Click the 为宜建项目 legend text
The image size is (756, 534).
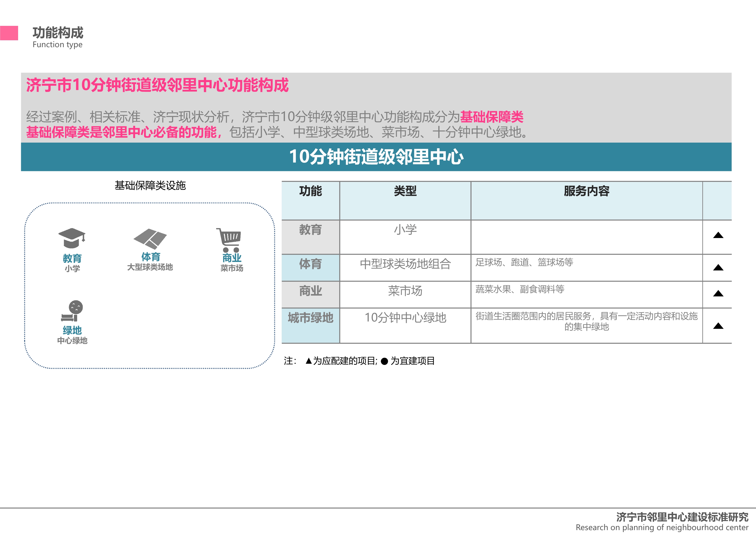click(x=412, y=361)
